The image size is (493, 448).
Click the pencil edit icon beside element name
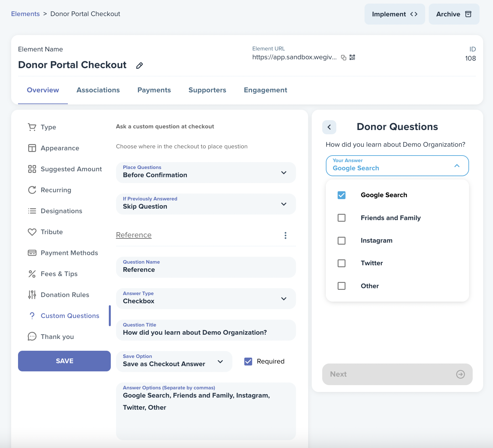(x=139, y=65)
